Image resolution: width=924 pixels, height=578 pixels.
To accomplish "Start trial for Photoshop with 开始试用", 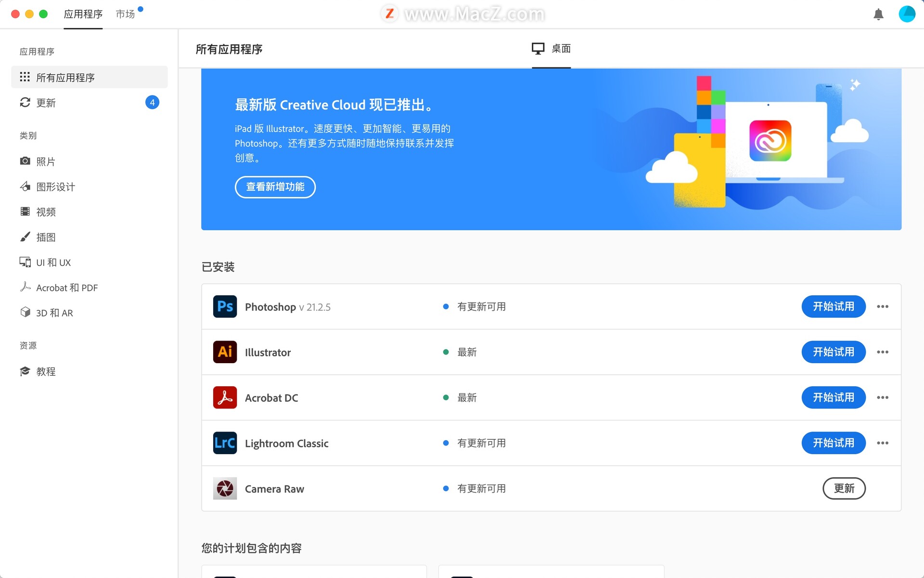I will point(833,306).
